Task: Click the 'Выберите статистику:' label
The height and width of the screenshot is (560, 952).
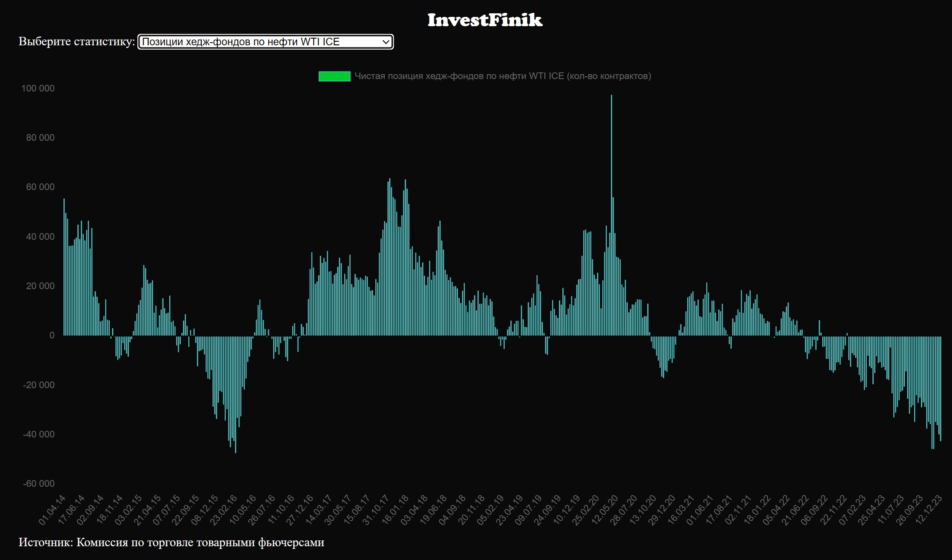Action: pyautogui.click(x=76, y=41)
